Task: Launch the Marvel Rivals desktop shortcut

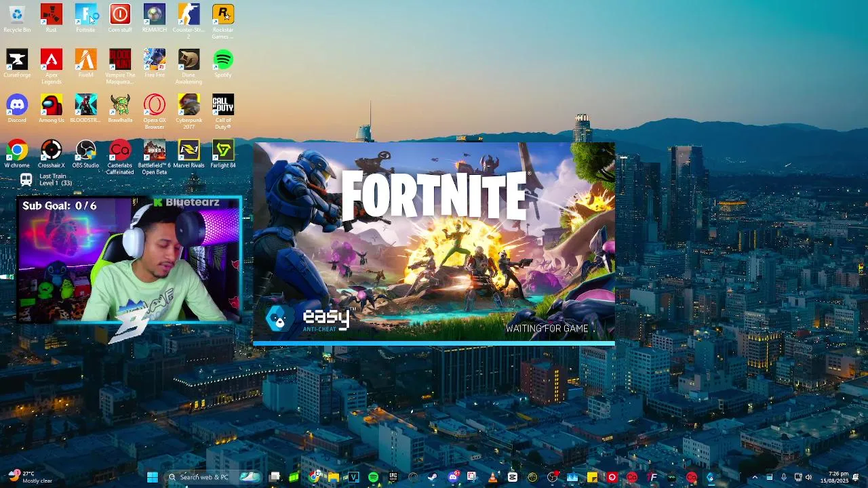Action: coord(189,154)
